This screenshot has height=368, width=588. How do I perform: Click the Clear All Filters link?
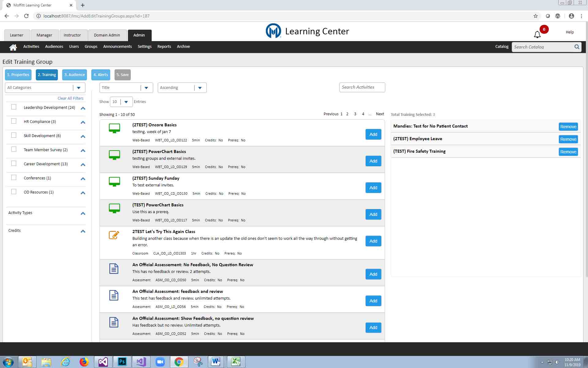click(70, 98)
